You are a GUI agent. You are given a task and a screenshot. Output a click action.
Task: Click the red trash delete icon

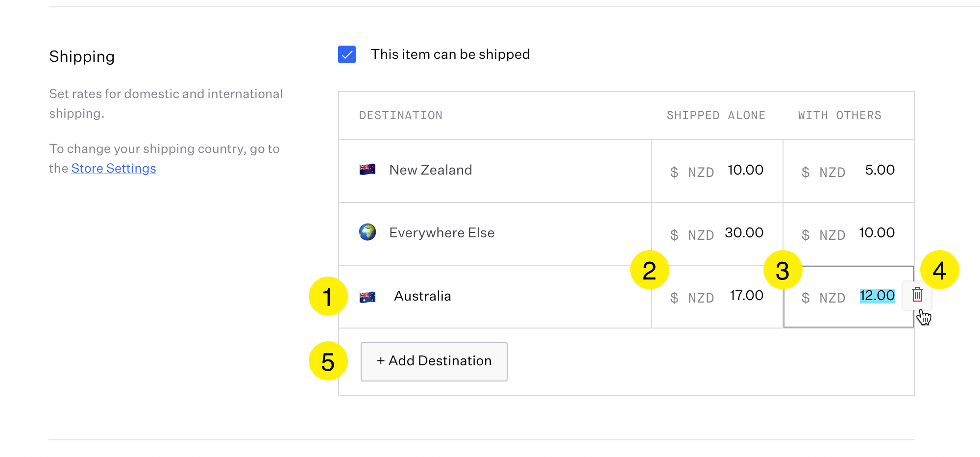pyautogui.click(x=917, y=295)
